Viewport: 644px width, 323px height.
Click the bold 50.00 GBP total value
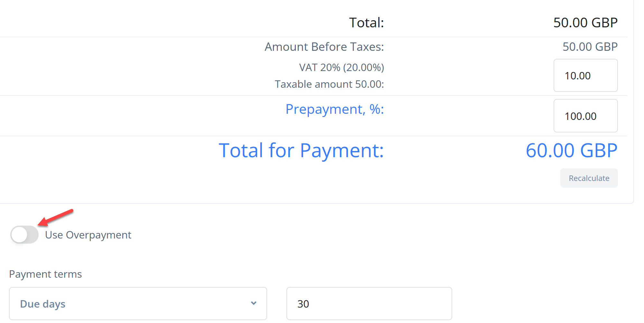(x=585, y=23)
